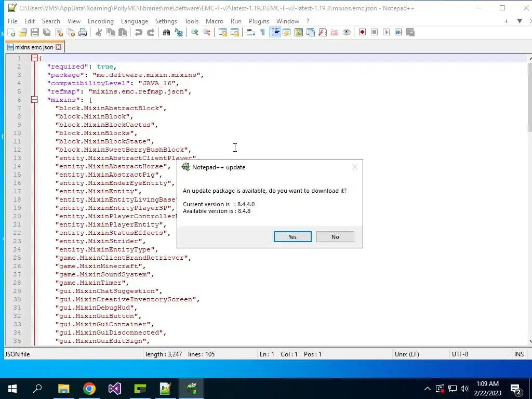Start macro recording with red dot

click(362, 32)
